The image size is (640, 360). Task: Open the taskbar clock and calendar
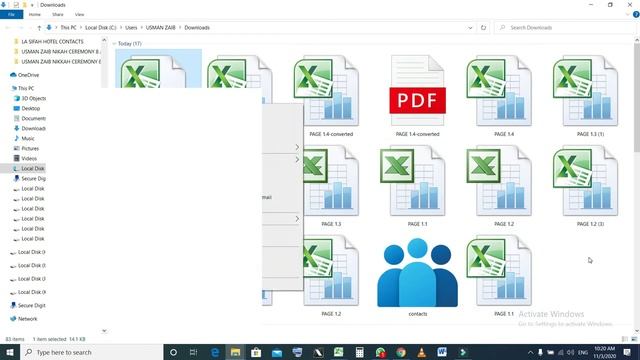click(x=604, y=352)
